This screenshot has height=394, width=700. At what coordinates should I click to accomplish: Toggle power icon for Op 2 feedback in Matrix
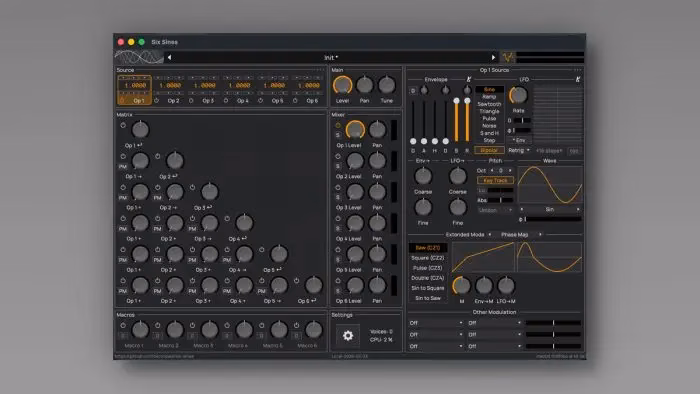click(x=158, y=157)
